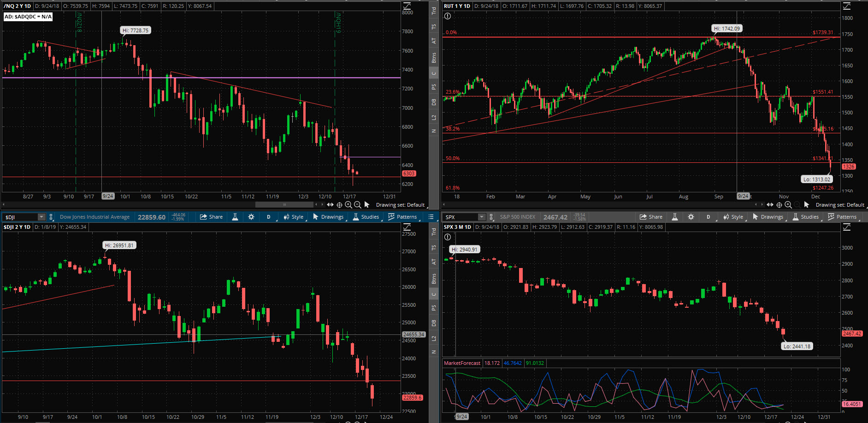868x423 pixels.
Task: Toggle the DB panel beside the /NQ chart
Action: 434,102
